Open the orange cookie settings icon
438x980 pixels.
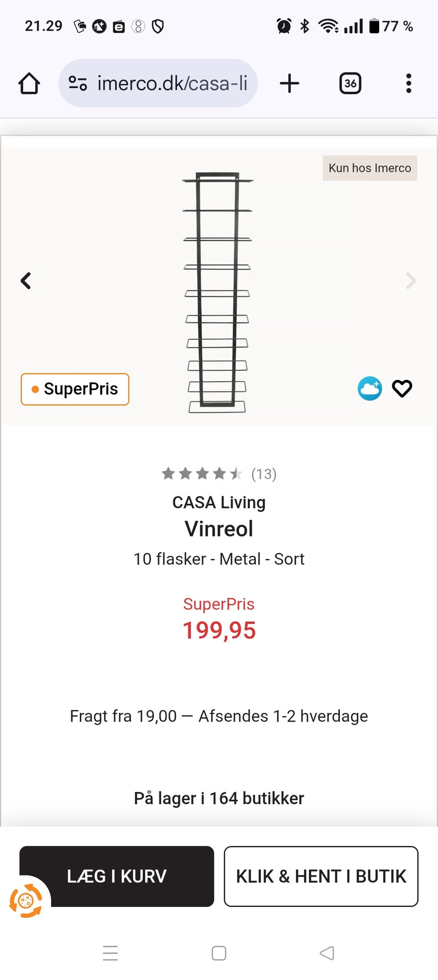click(x=26, y=901)
